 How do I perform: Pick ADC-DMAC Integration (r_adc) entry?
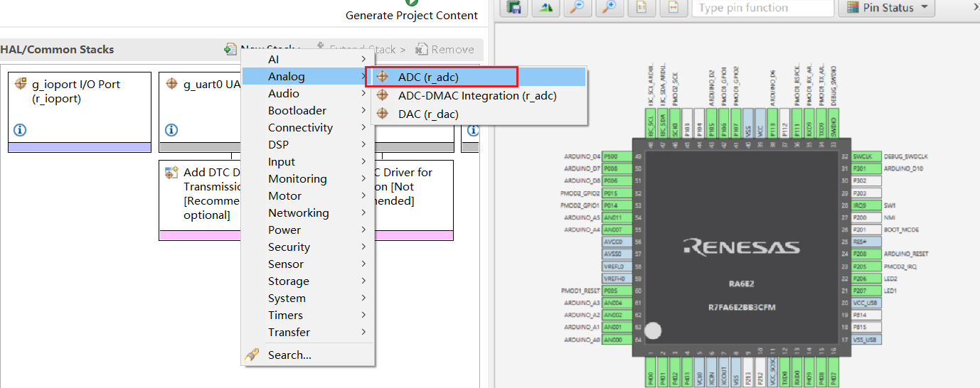(476, 95)
